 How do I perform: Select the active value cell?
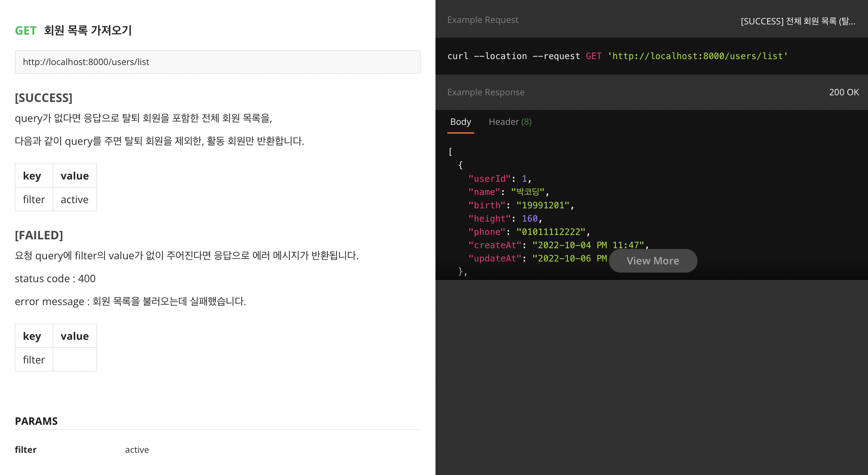tap(75, 199)
